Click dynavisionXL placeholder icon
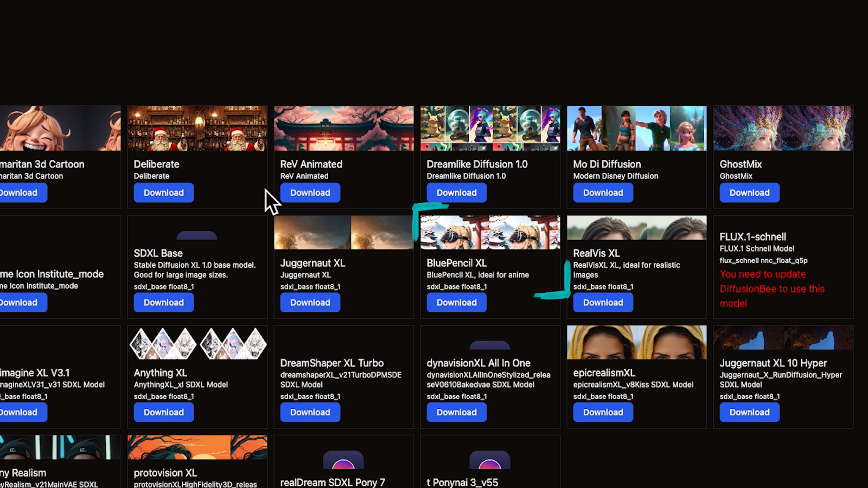The image size is (868, 488). point(490,345)
